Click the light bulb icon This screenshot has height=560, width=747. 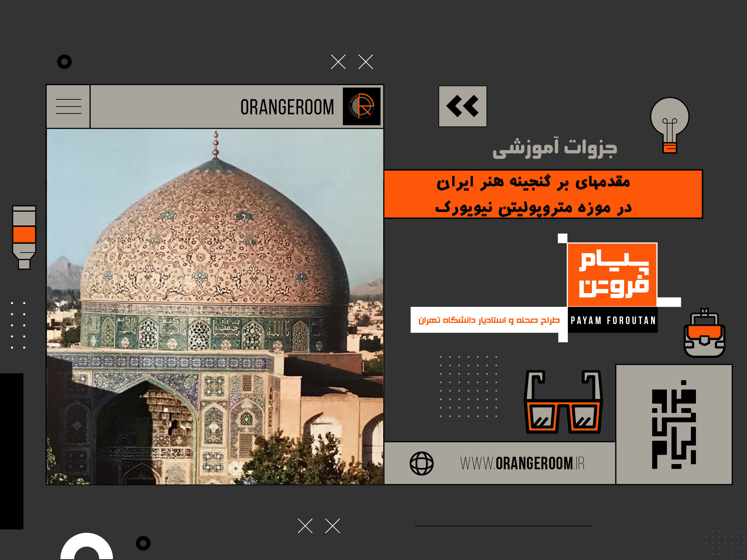pos(670,125)
